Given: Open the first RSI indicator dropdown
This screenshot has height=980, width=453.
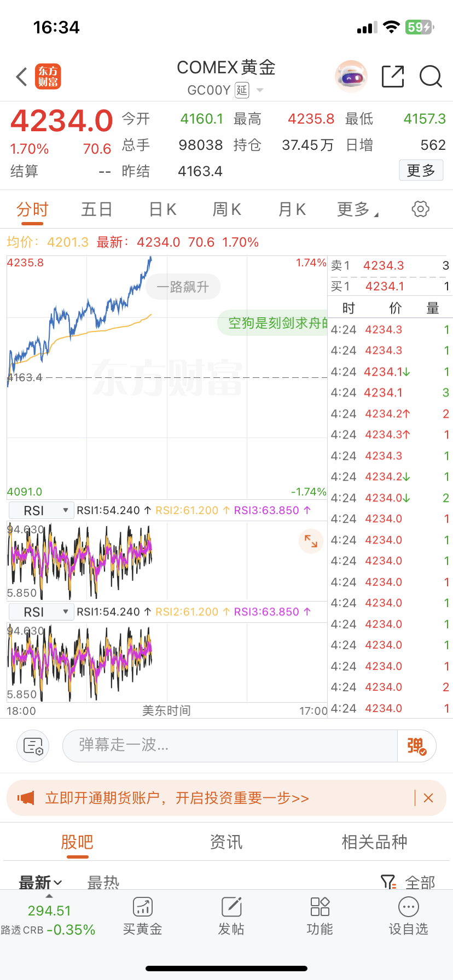Looking at the screenshot, I should [x=42, y=510].
